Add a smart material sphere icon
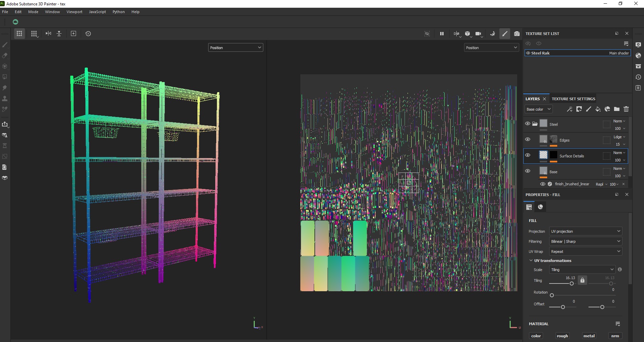644x342 pixels. [x=607, y=109]
